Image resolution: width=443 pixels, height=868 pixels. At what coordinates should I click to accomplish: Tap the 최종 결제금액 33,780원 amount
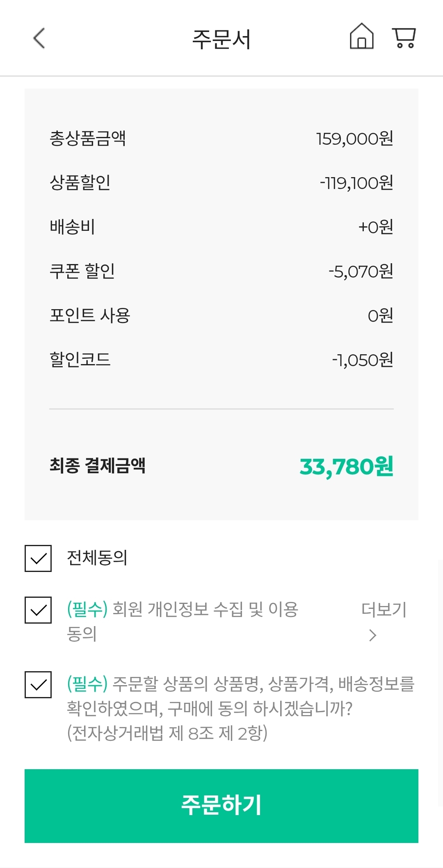pyautogui.click(x=346, y=467)
